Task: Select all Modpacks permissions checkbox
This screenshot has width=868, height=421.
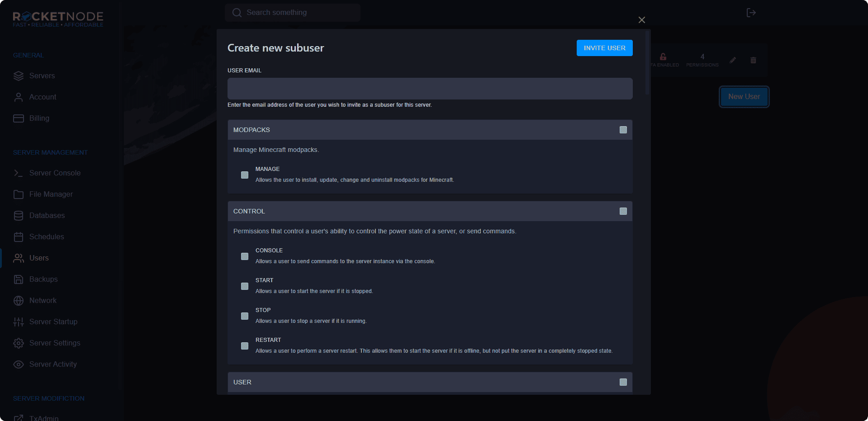Action: pyautogui.click(x=623, y=130)
